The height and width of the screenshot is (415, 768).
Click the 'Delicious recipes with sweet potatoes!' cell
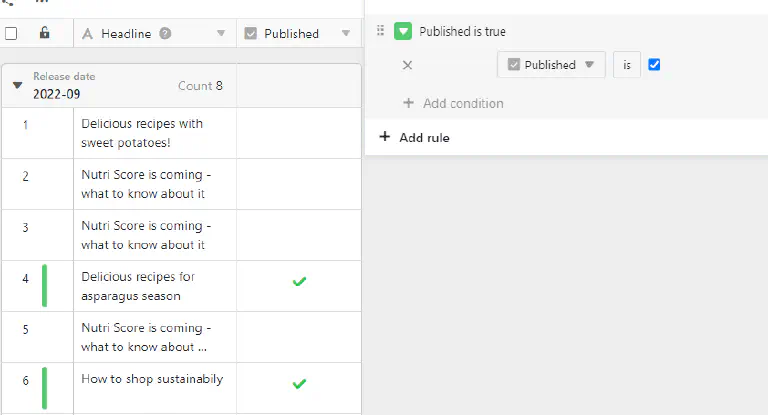coord(154,133)
